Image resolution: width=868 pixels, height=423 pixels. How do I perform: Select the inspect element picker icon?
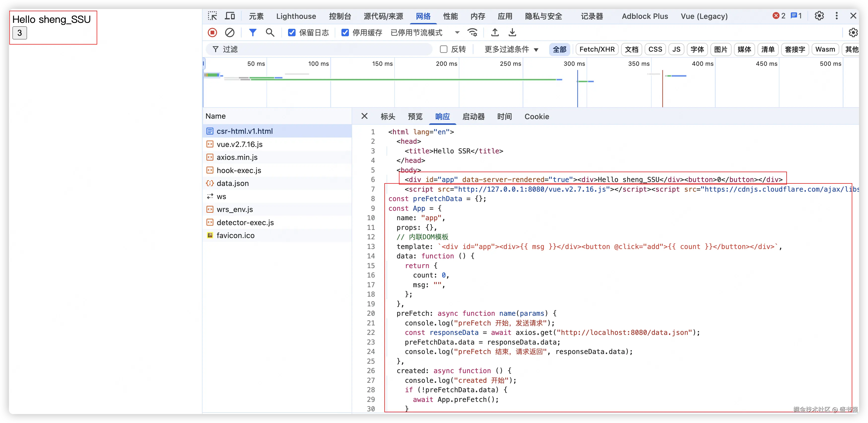pyautogui.click(x=213, y=16)
